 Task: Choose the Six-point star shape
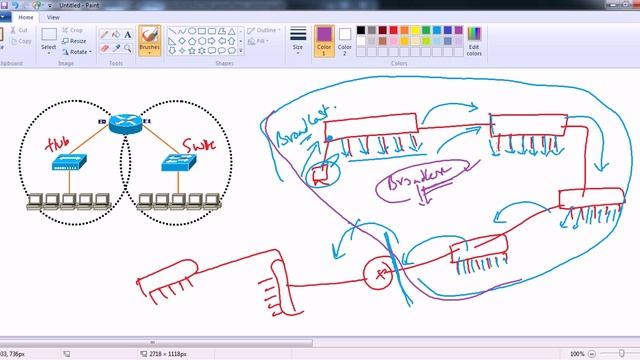[x=202, y=51]
